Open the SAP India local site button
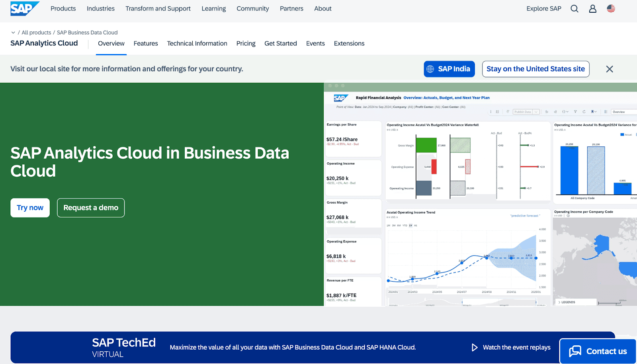The height and width of the screenshot is (364, 637). coord(449,69)
